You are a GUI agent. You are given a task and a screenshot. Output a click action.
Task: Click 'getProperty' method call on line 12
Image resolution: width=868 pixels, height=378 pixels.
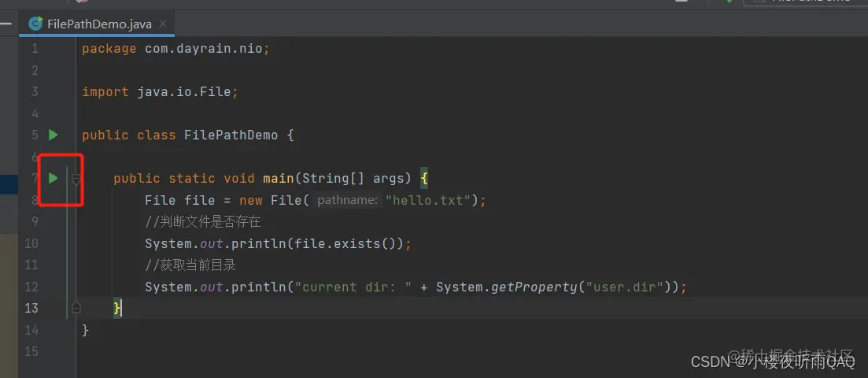click(x=534, y=287)
